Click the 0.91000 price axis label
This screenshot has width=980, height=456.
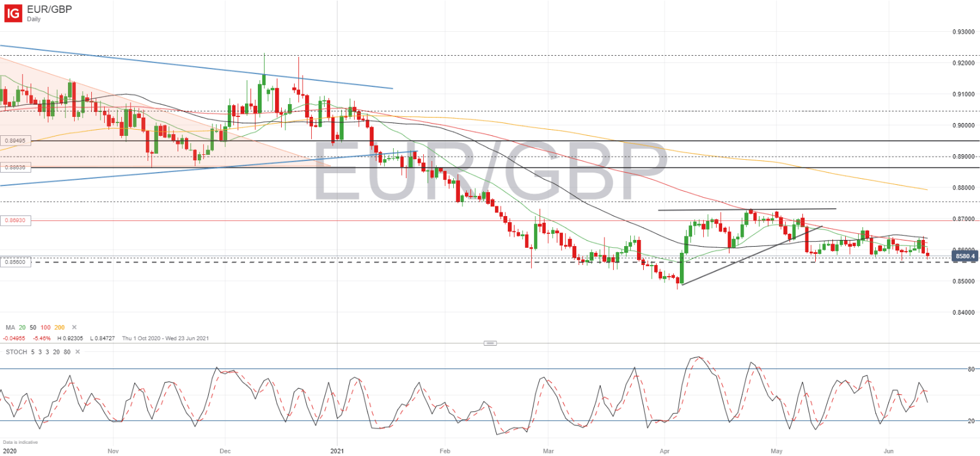(963, 94)
